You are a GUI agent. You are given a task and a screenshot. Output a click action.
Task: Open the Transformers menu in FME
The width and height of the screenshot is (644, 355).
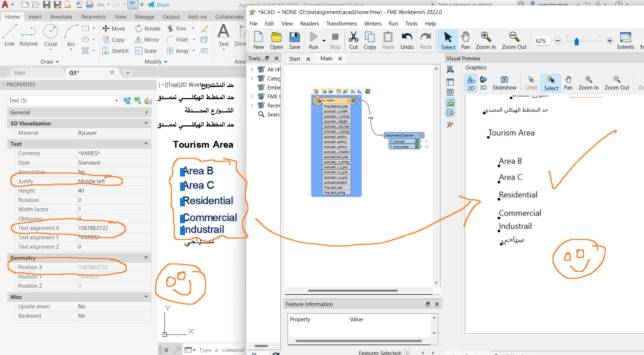(341, 24)
